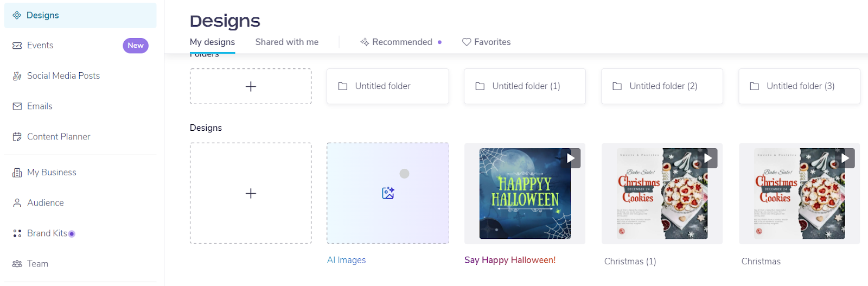Click the Untitled folder (1) icon
The height and width of the screenshot is (286, 868).
pyautogui.click(x=480, y=86)
